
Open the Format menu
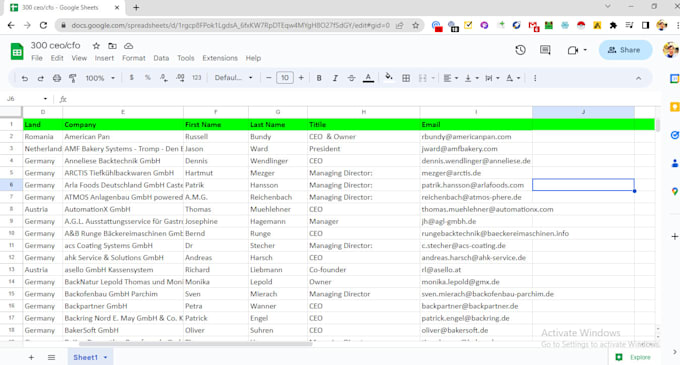(134, 58)
